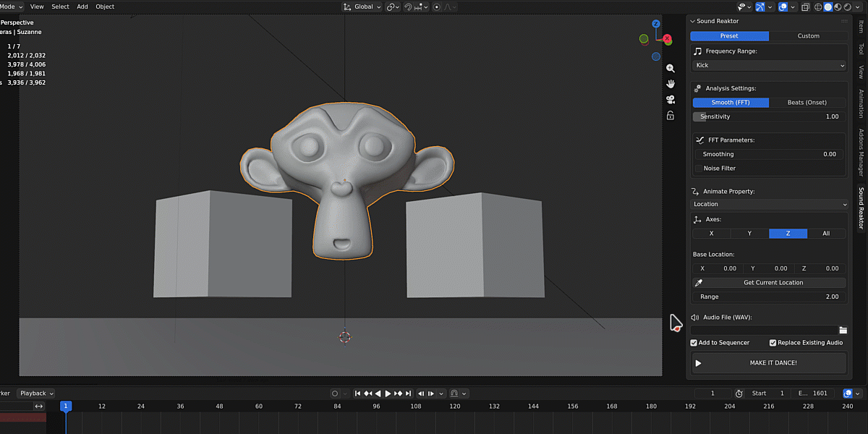Click the eyedropper on Get Current Location
The height and width of the screenshot is (434, 868).
click(699, 283)
